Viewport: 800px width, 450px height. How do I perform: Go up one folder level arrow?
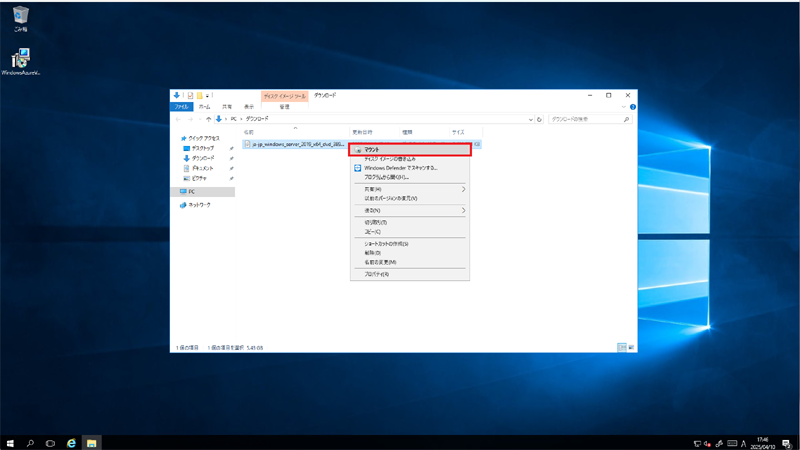pyautogui.click(x=207, y=119)
